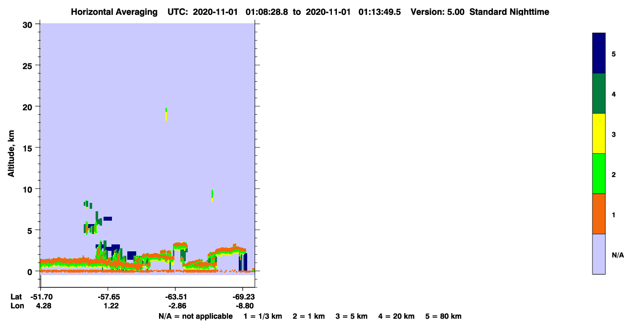Click the yellow color bar segment labeled 3
This screenshot has width=644, height=330.
[x=599, y=134]
